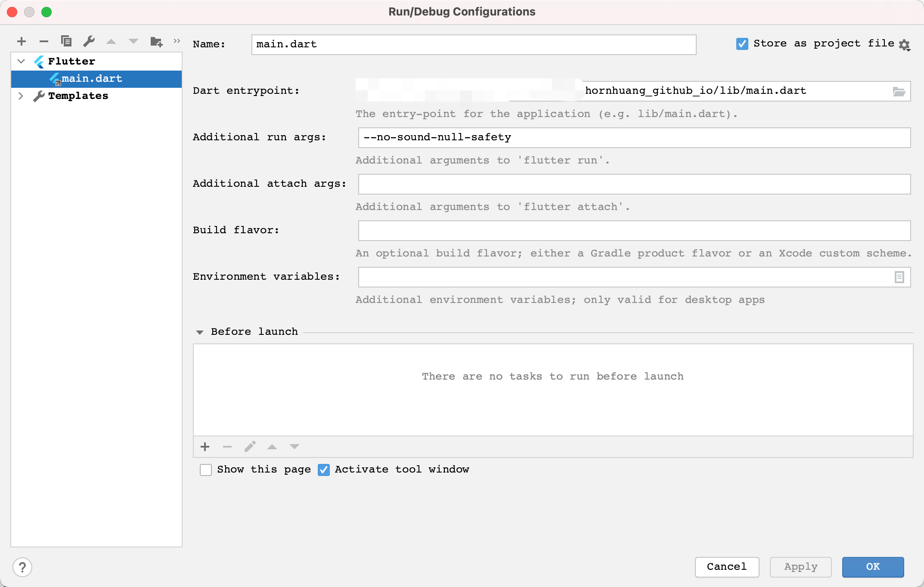This screenshot has width=924, height=587.
Task: Remove the before launch task
Action: click(227, 447)
